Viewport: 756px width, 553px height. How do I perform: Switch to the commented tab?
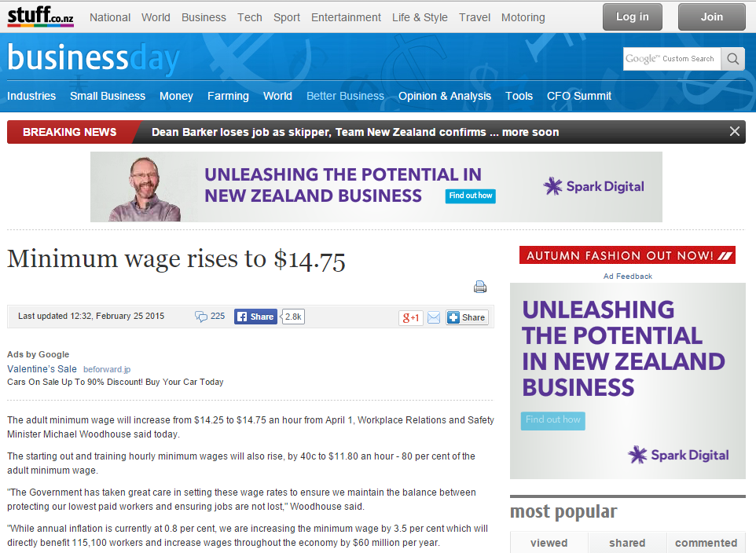tap(706, 543)
